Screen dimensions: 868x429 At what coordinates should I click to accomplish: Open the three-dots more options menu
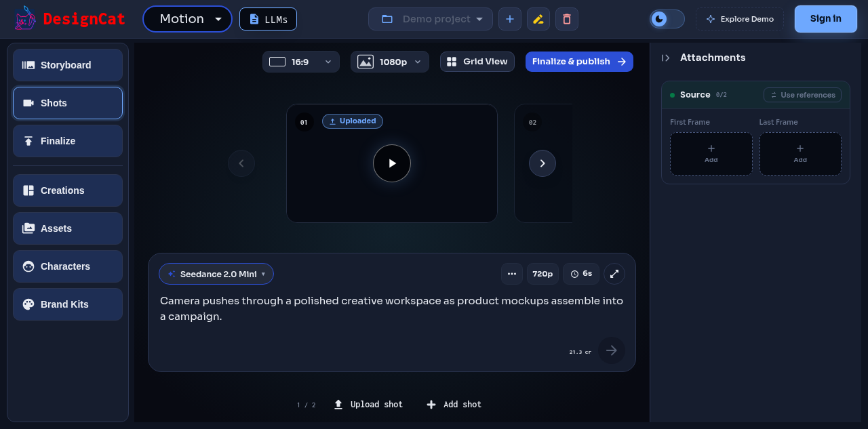coord(512,274)
